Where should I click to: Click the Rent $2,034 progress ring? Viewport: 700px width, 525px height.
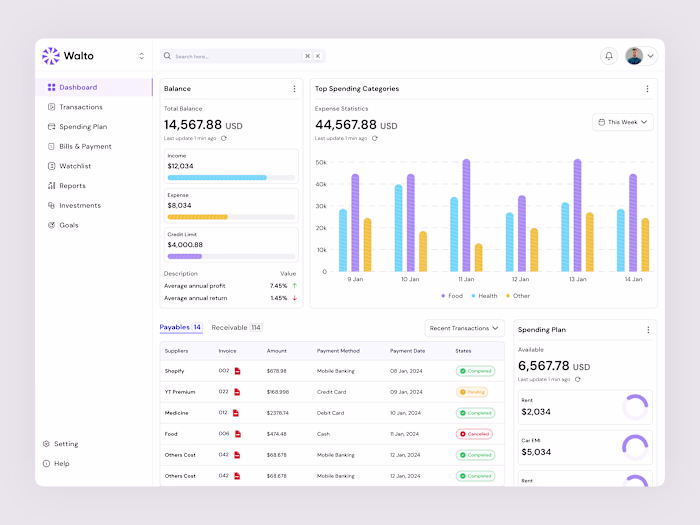coord(635,407)
